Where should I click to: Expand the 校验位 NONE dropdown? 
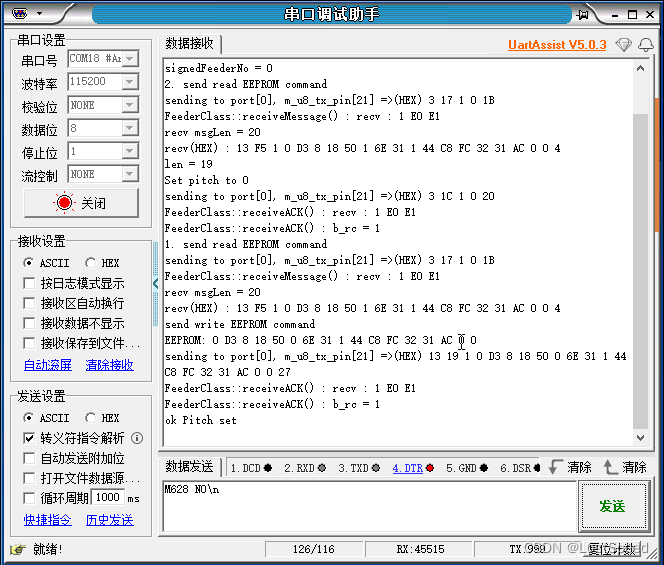(130, 105)
